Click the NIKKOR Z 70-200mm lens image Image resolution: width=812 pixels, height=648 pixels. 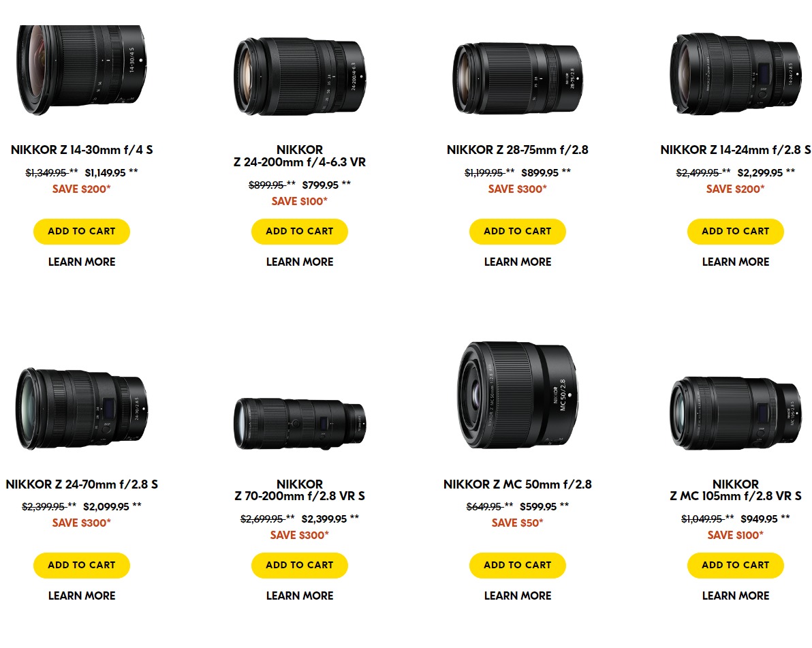point(300,424)
